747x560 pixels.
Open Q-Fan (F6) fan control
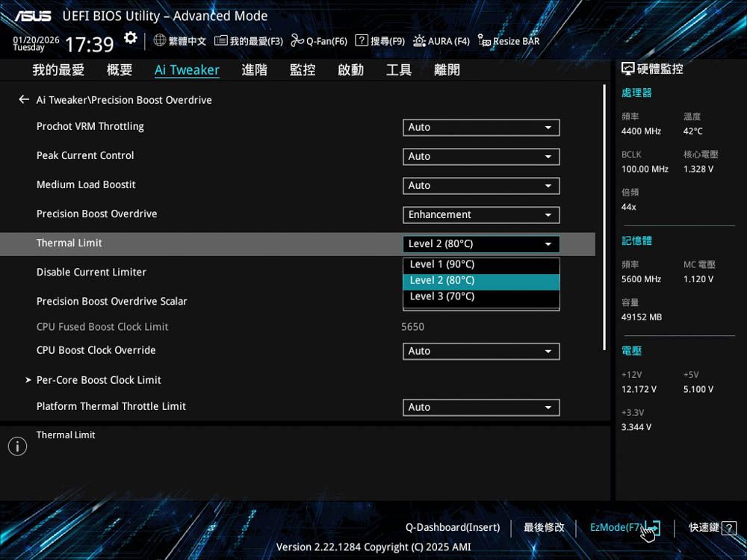[x=297, y=40]
